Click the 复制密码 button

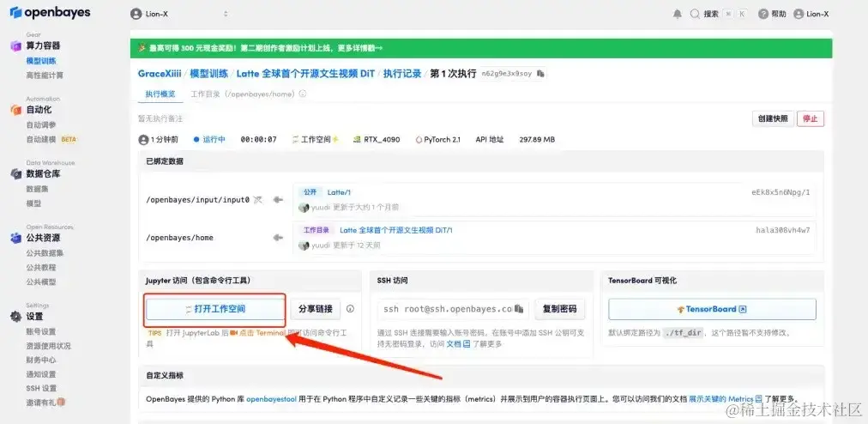tap(560, 309)
